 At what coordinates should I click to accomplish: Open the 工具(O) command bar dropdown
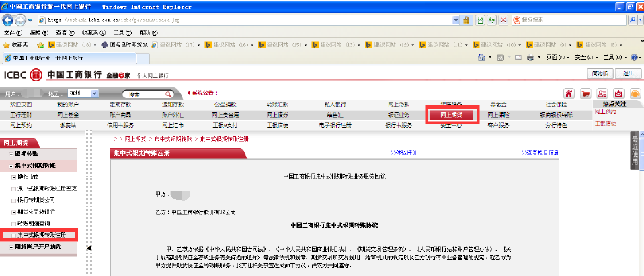coord(615,58)
